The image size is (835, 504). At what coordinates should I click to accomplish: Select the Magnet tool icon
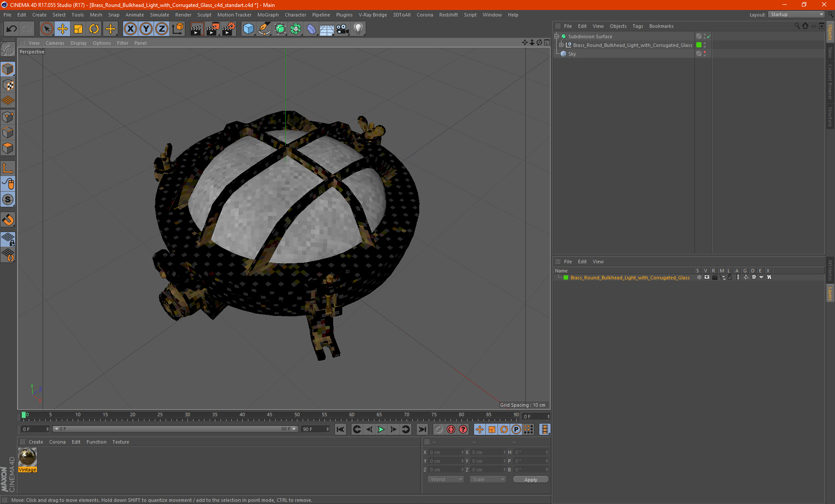pyautogui.click(x=8, y=219)
